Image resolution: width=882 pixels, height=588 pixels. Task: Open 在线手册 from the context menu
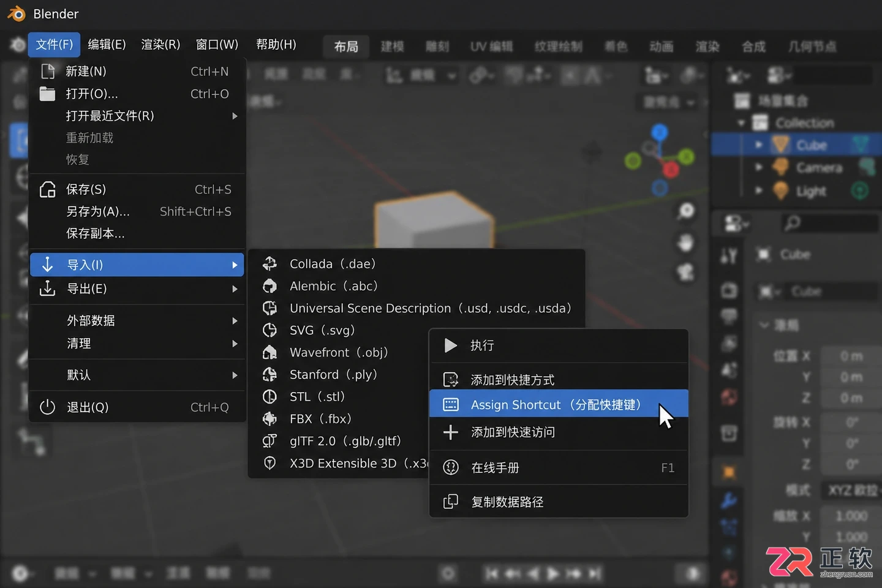(559, 468)
